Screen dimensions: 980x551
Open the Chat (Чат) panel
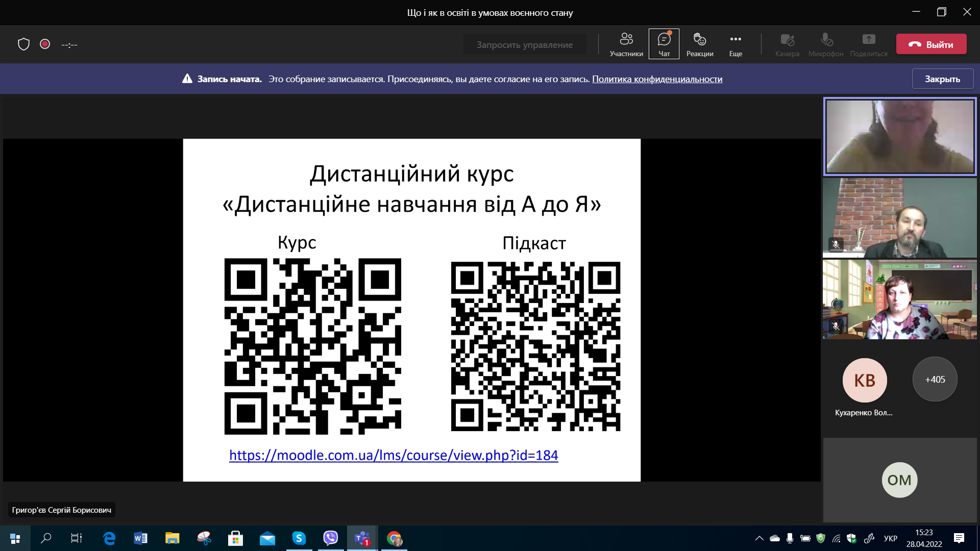point(664,44)
